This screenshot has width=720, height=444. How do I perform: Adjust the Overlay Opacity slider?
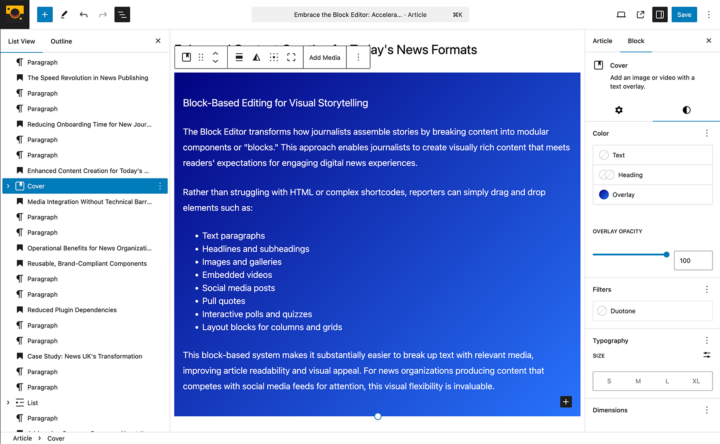(x=630, y=254)
